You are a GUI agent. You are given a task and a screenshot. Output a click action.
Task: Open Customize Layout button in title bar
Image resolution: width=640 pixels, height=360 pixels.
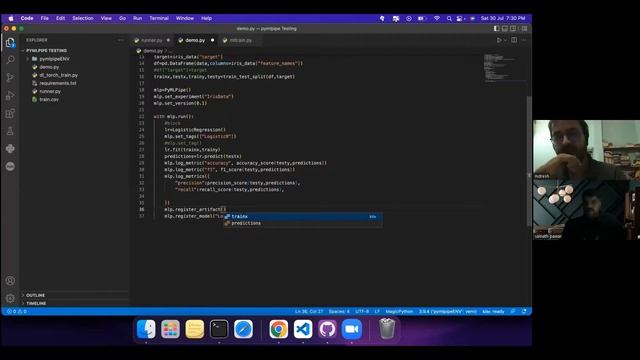pyautogui.click(x=524, y=29)
